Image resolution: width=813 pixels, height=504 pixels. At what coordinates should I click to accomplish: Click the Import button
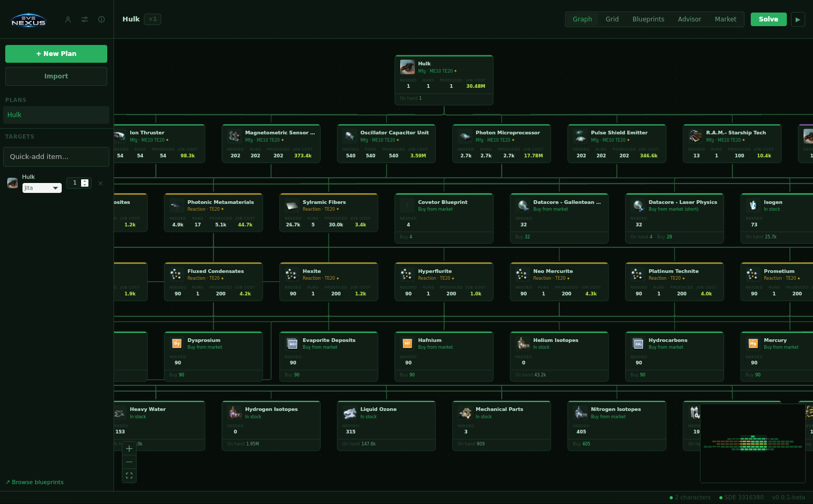[x=56, y=76]
